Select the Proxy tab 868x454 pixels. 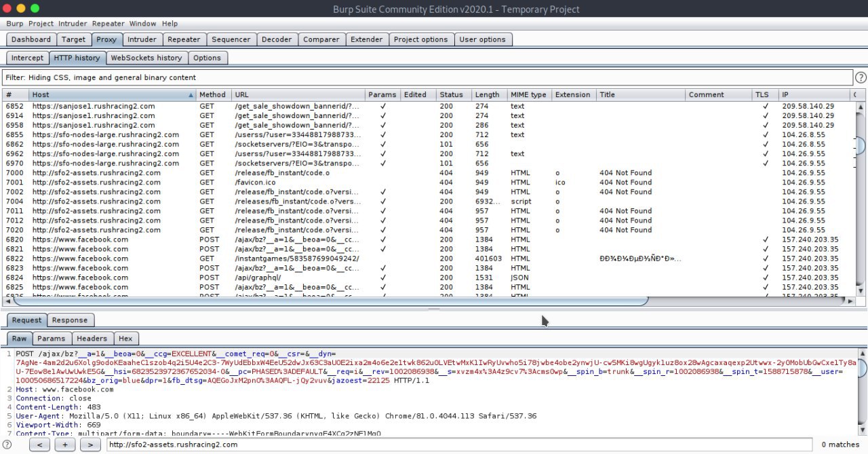coord(106,39)
